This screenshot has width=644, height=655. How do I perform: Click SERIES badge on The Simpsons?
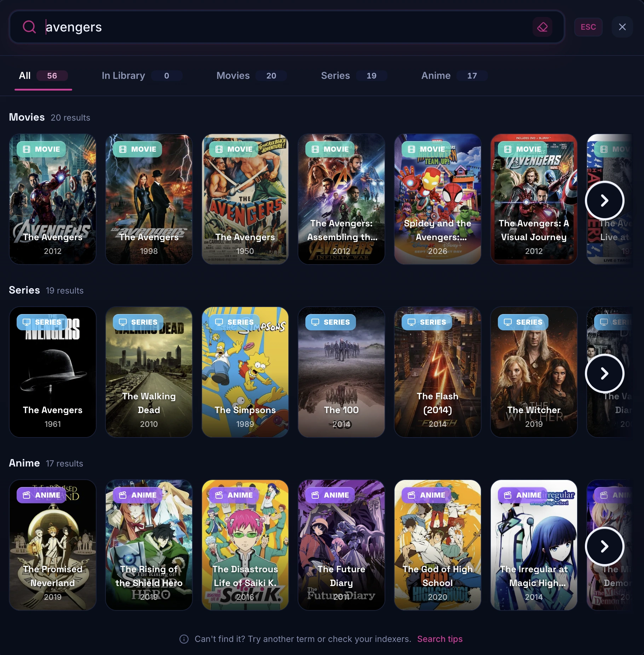tap(234, 322)
